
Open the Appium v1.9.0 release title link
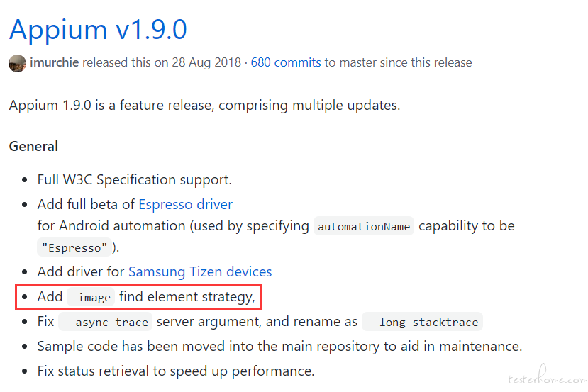click(x=98, y=30)
